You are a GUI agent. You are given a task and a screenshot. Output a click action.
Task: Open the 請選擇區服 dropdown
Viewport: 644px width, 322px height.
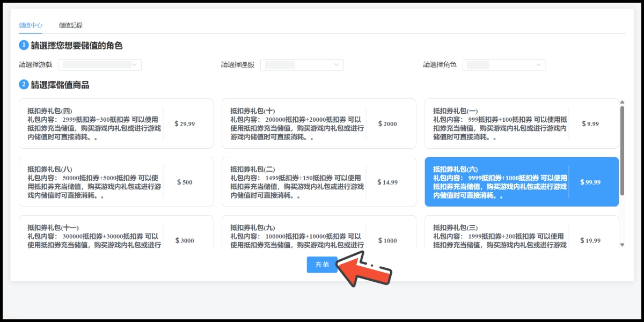(302, 65)
